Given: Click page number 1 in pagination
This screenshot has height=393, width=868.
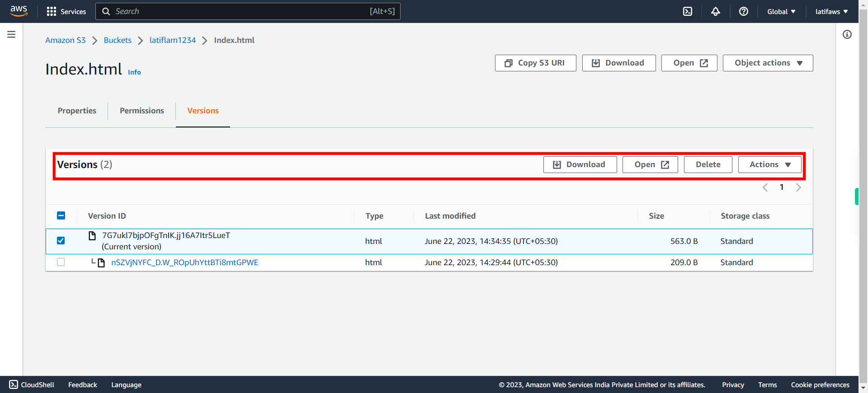Looking at the screenshot, I should coord(782,187).
